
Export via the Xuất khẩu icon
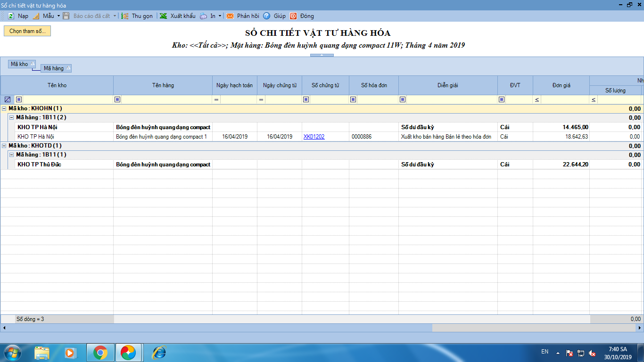163,16
